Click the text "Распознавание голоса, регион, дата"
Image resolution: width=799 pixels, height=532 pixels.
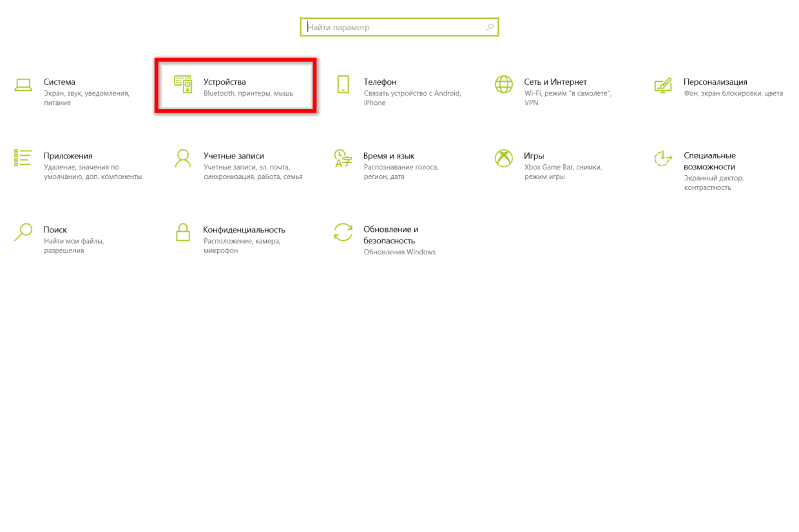pos(401,172)
